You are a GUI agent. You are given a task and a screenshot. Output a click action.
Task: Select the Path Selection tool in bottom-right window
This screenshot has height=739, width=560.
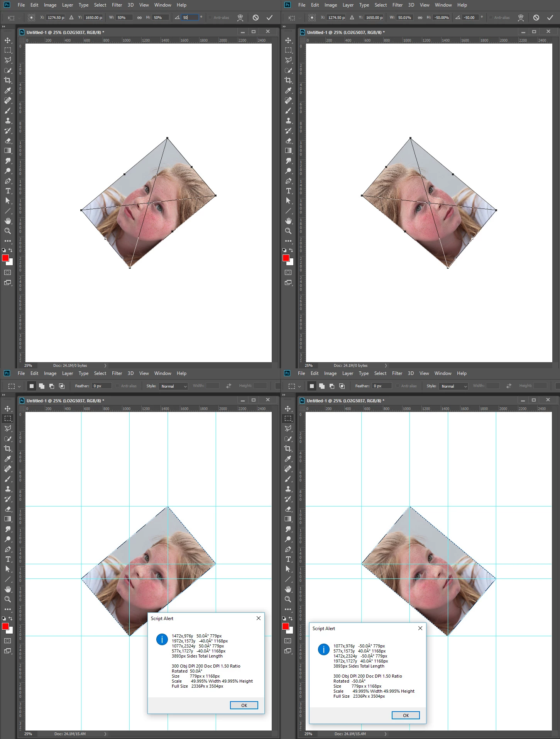(288, 569)
